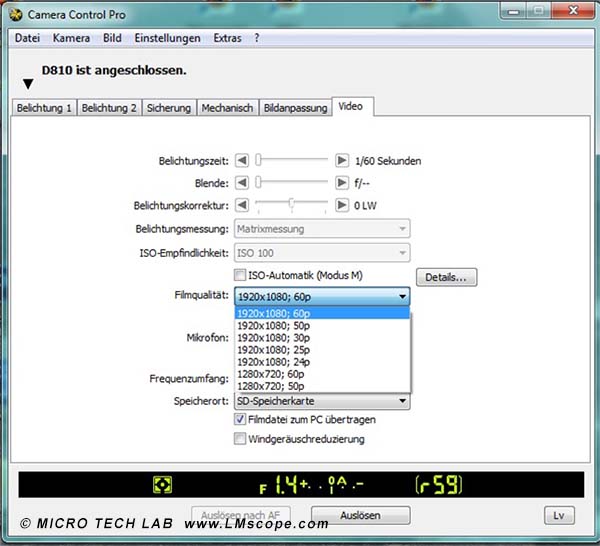Image resolution: width=600 pixels, height=546 pixels.
Task: Click the Blende slider track
Action: 292,183
